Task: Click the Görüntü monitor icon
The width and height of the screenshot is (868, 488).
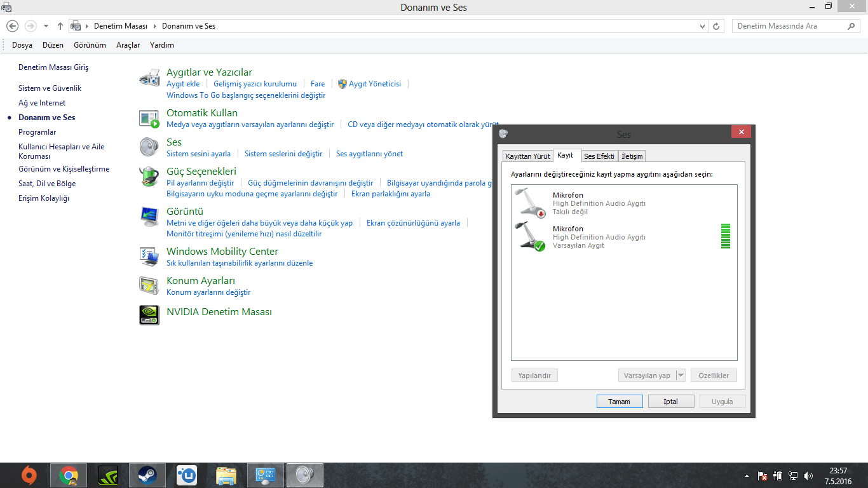Action: [149, 217]
